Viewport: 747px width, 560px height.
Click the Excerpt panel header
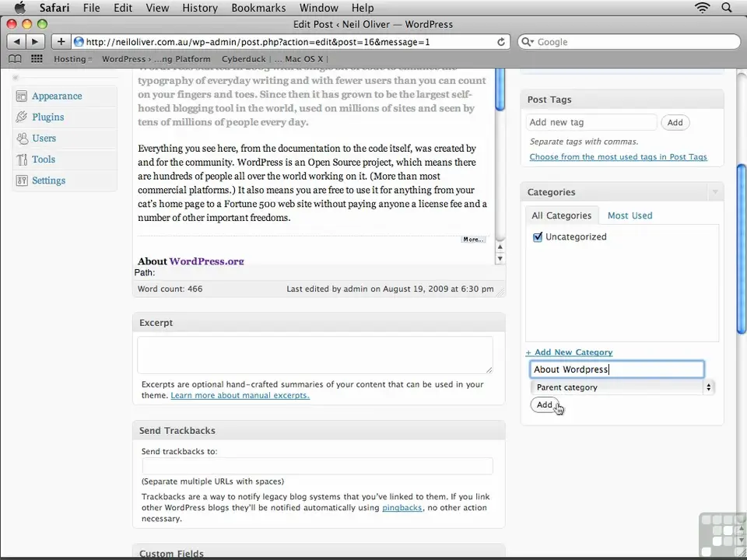tap(319, 323)
